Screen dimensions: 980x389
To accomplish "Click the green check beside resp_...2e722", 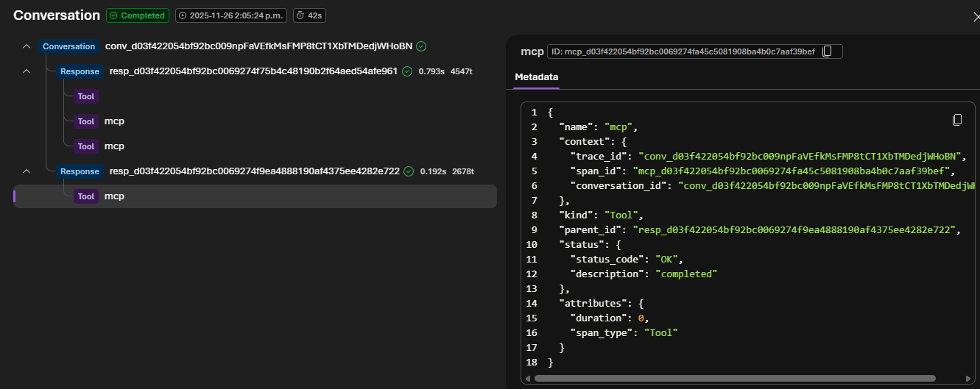I will [409, 171].
